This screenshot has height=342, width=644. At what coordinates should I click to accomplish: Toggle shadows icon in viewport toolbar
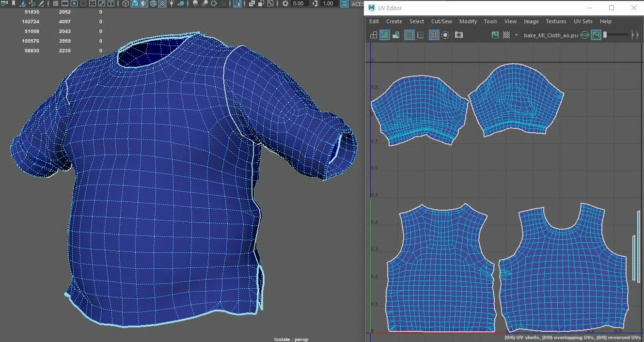click(x=182, y=4)
